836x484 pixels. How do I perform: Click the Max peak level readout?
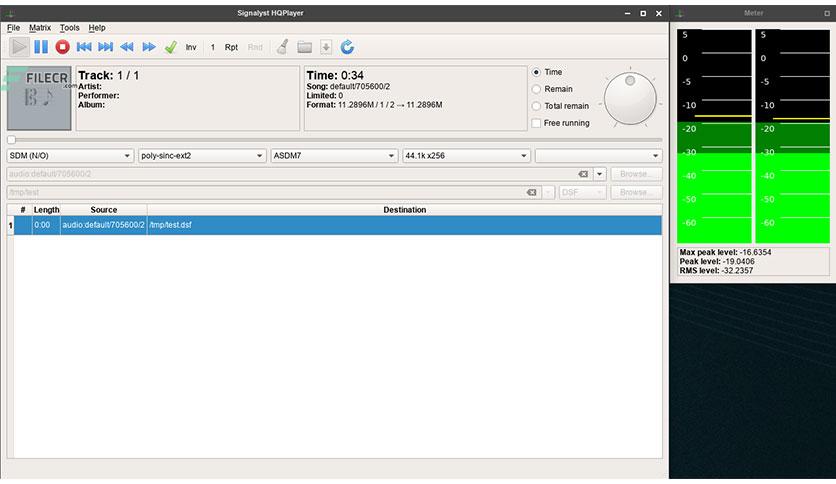725,252
